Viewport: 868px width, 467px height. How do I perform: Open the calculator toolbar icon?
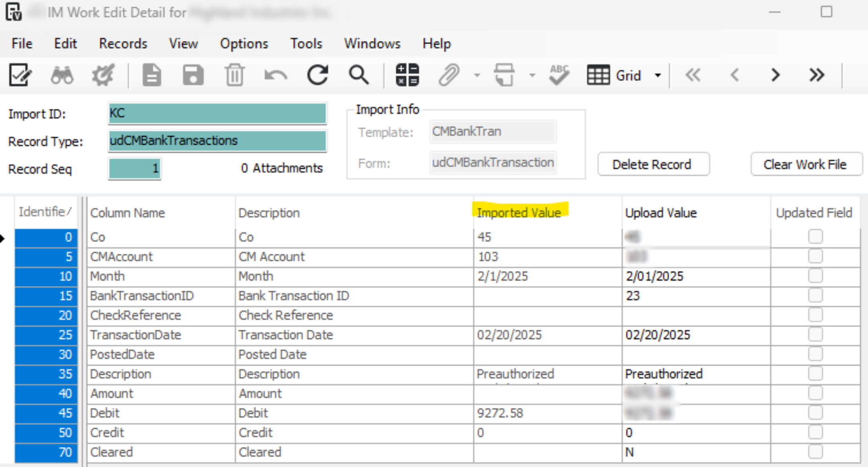click(407, 75)
